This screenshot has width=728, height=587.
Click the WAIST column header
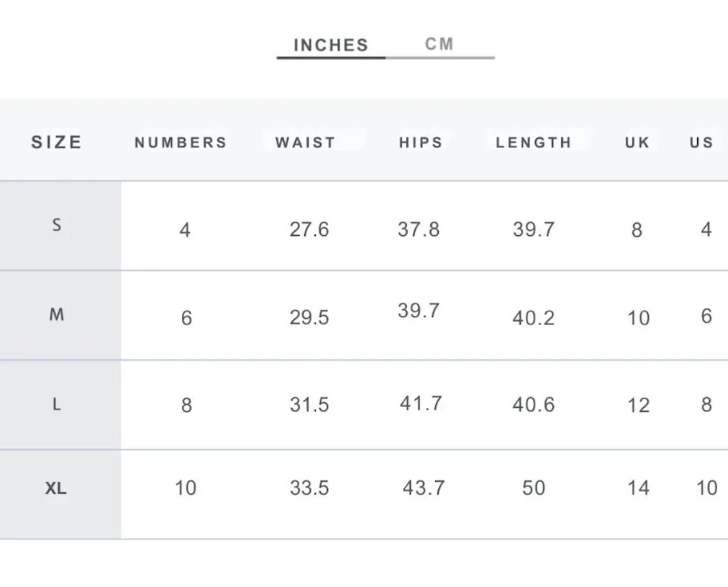[x=305, y=142]
